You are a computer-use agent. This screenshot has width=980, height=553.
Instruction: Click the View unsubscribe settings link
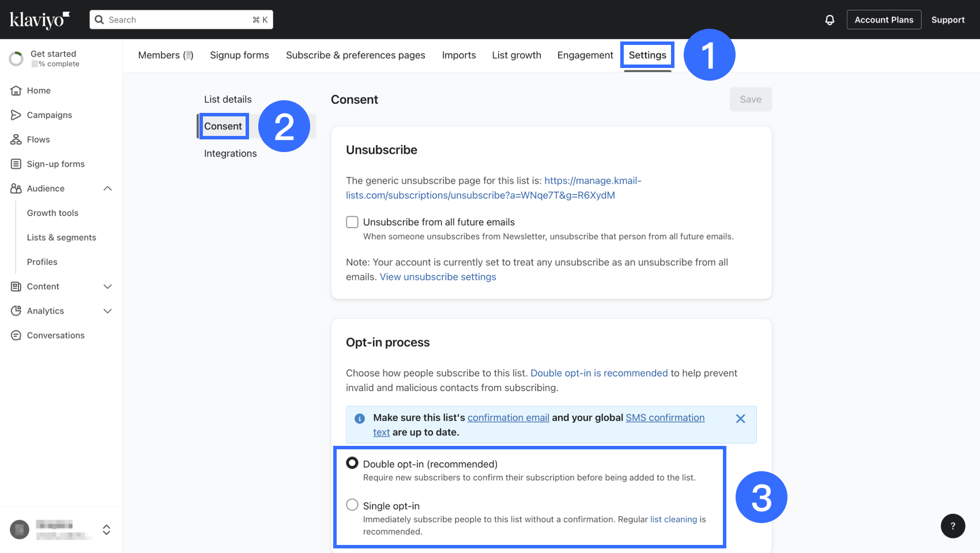(x=438, y=277)
